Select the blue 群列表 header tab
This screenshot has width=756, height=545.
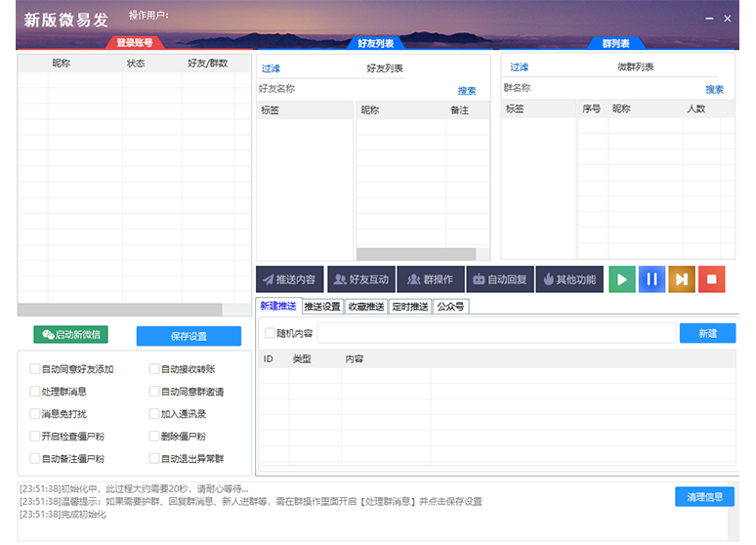coord(615,43)
